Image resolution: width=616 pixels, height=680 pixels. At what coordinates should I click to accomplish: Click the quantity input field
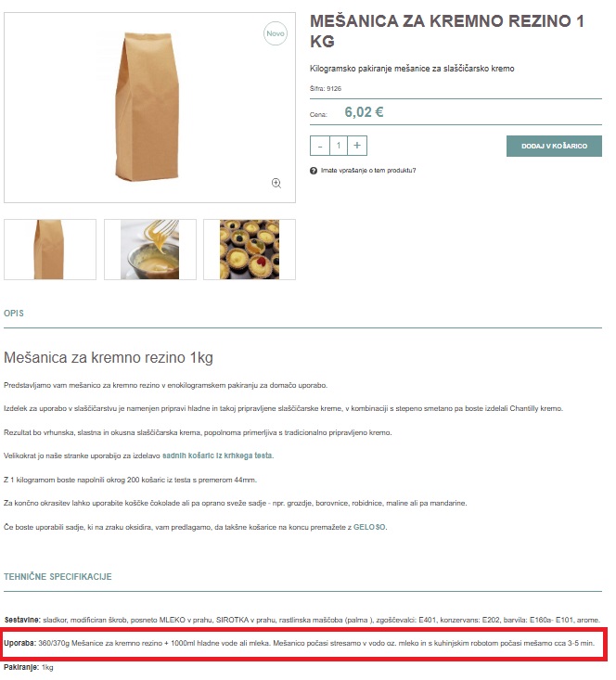pyautogui.click(x=339, y=146)
